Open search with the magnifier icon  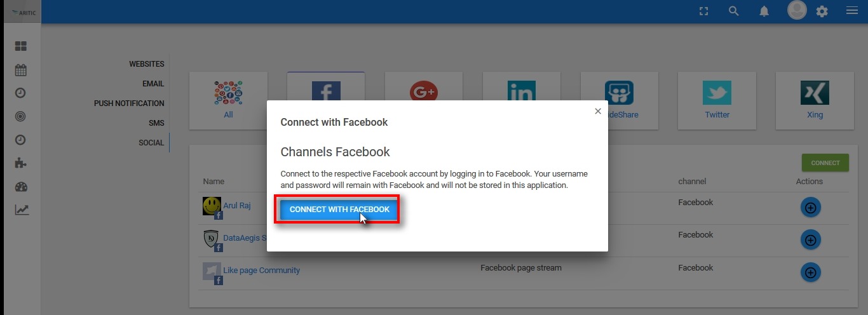point(734,11)
